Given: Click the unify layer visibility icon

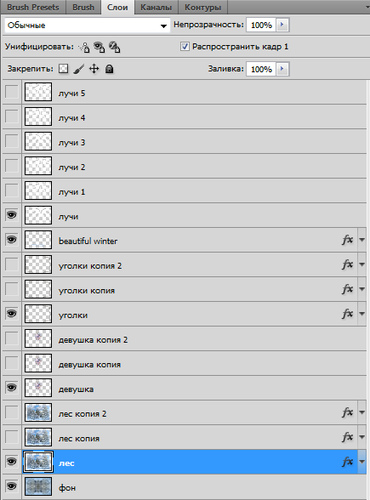Looking at the screenshot, I should (x=99, y=47).
